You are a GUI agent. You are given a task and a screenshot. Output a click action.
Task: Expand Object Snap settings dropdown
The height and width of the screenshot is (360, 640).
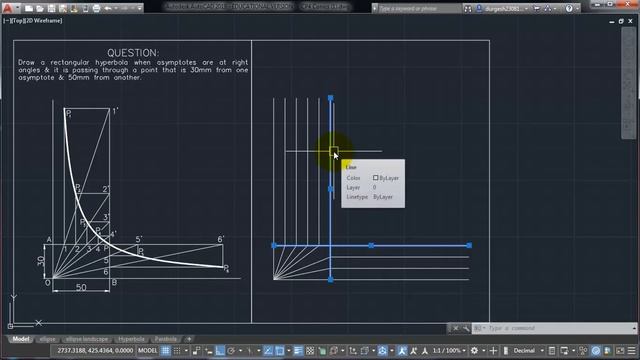(x=289, y=351)
